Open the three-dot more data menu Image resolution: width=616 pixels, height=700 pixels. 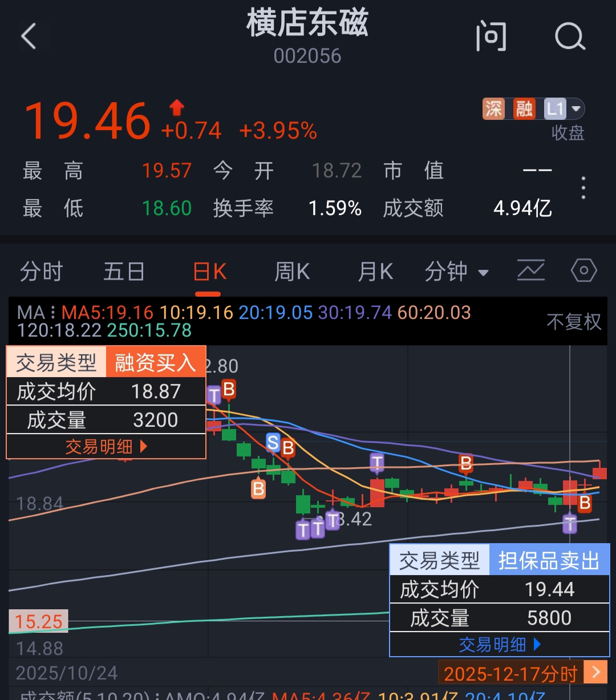[583, 188]
